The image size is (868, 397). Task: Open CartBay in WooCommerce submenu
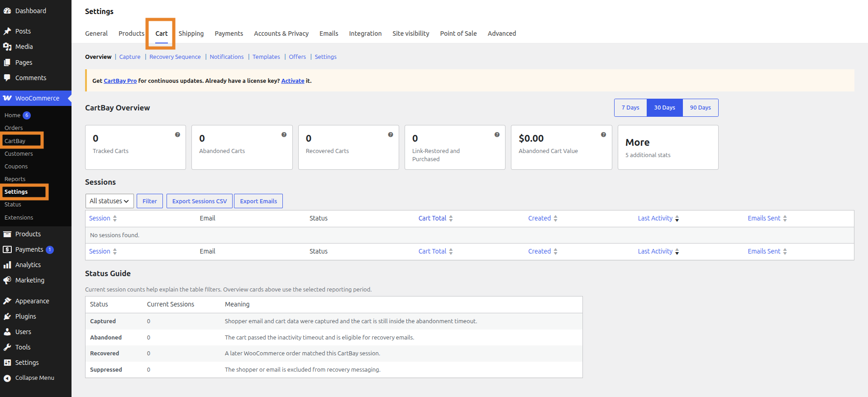[x=15, y=141]
